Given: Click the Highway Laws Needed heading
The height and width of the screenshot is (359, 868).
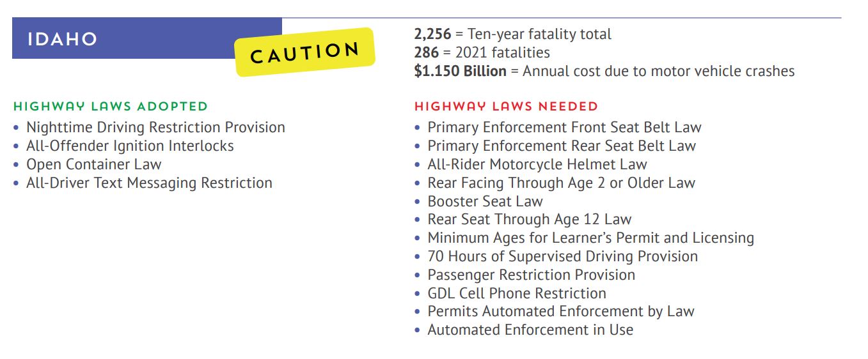Looking at the screenshot, I should click(x=506, y=106).
